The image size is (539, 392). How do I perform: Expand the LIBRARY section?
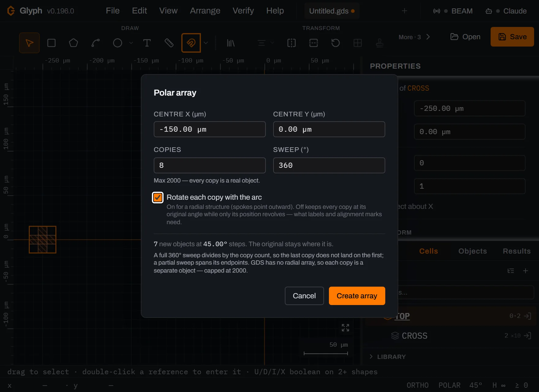pos(388,357)
